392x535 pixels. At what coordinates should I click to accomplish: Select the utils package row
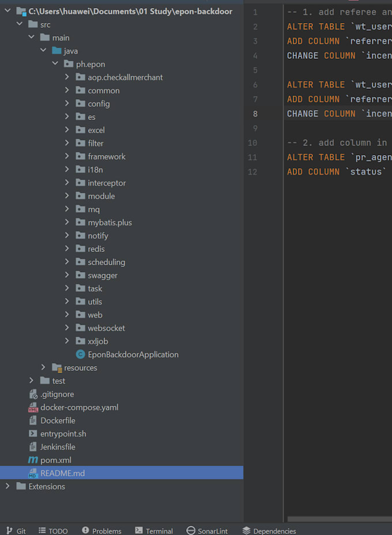point(122,302)
